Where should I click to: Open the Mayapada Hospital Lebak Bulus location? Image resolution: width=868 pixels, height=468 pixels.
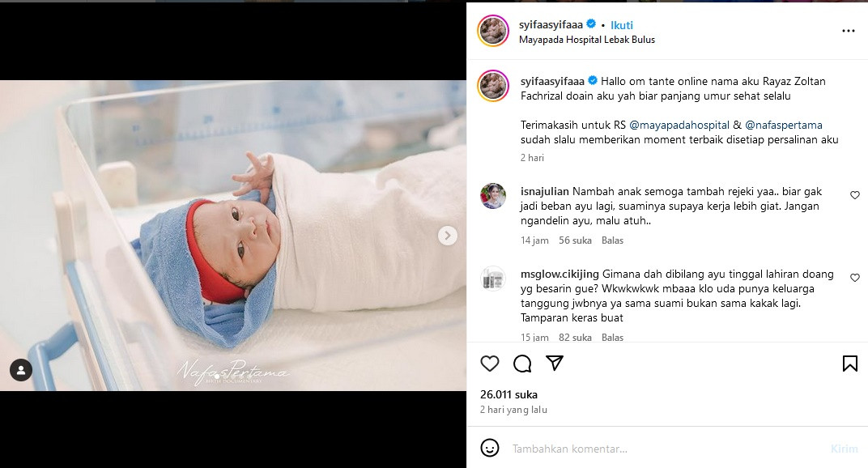click(x=587, y=40)
